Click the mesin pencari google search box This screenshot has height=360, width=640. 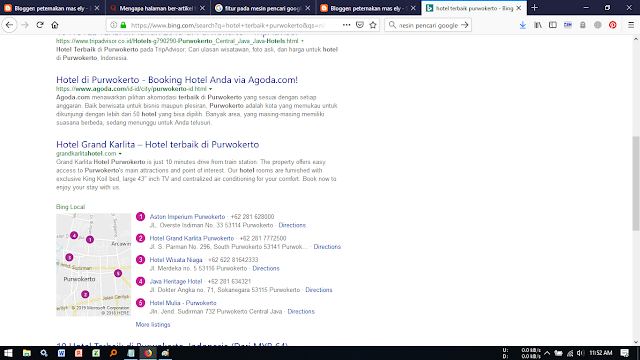[x=428, y=25]
